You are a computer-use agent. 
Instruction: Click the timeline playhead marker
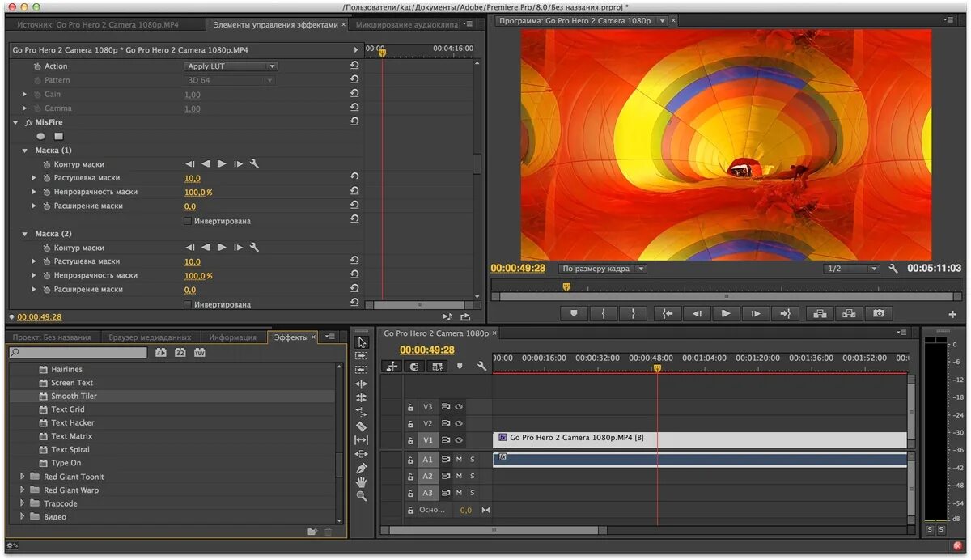tap(657, 368)
